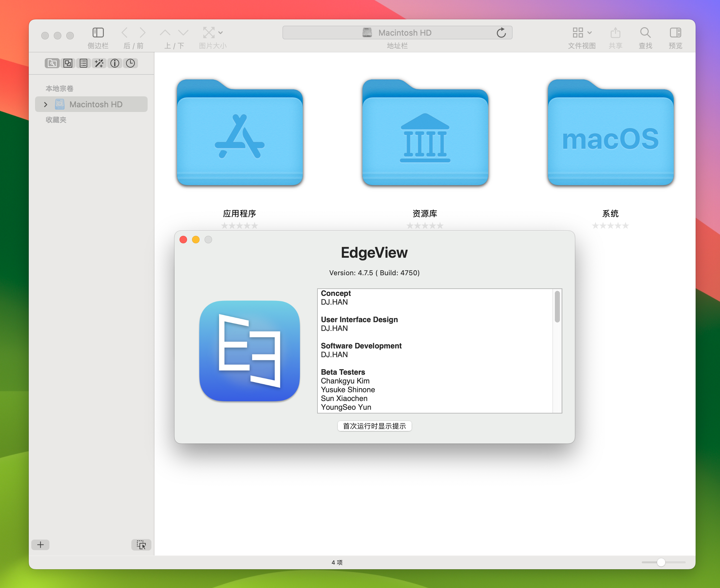
Task: Rate 资源库 with the stars
Action: point(425,226)
